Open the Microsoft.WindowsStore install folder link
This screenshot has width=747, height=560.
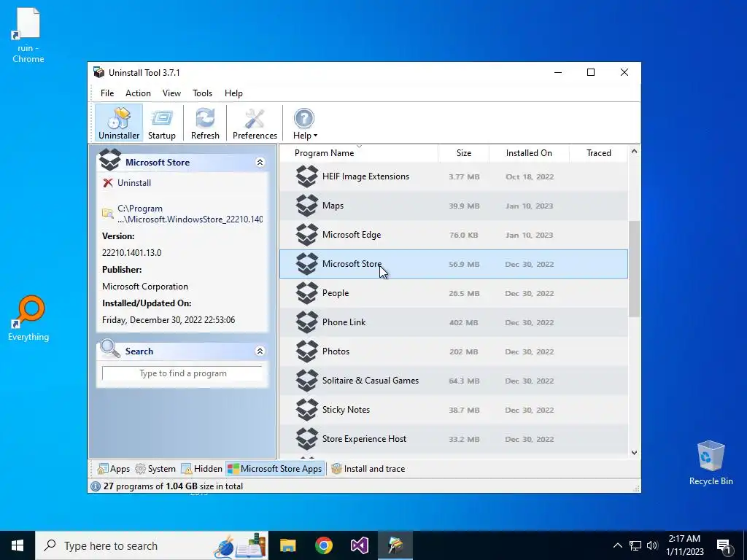tap(190, 214)
